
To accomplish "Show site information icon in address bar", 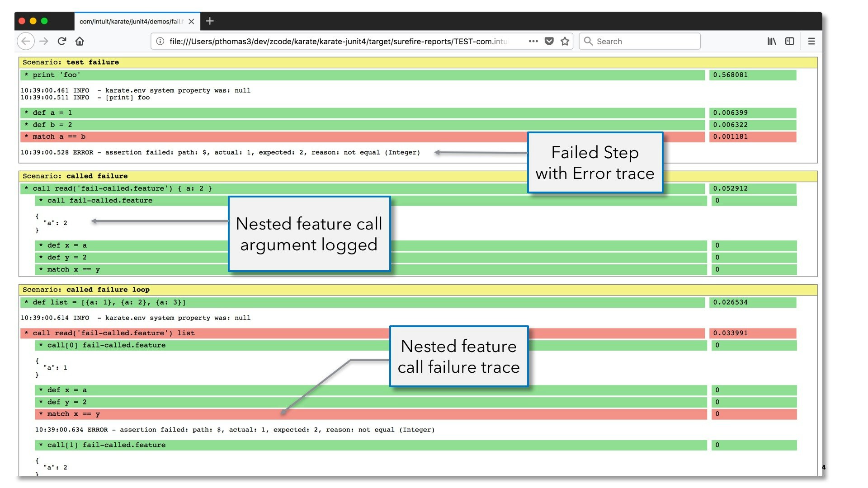I will 160,41.
